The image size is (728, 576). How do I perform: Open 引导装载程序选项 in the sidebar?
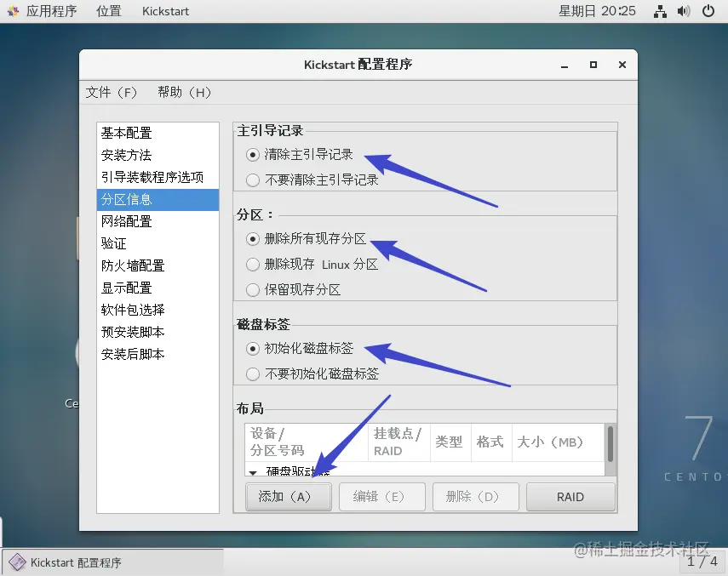158,178
